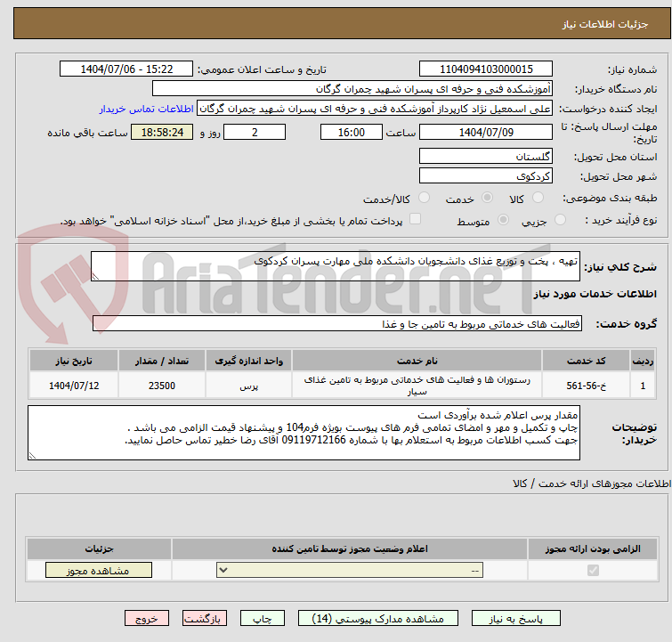
Task: Click quantity cell 23500
Action: pyautogui.click(x=162, y=386)
